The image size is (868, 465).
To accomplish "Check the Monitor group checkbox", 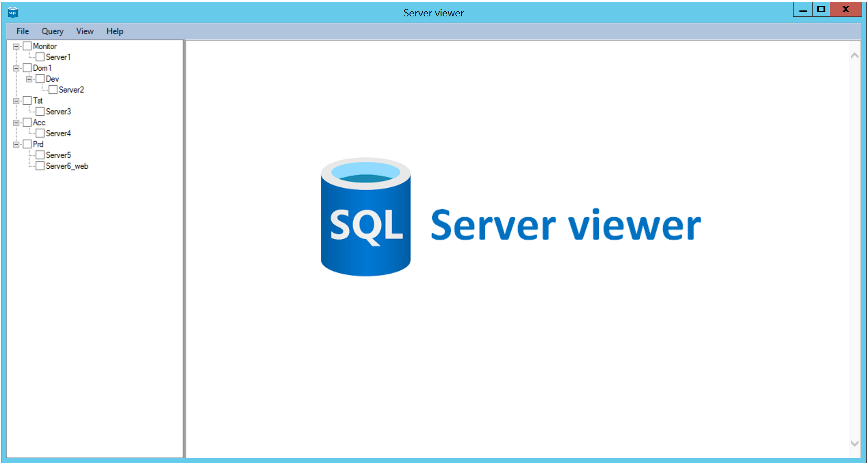I will (x=27, y=46).
